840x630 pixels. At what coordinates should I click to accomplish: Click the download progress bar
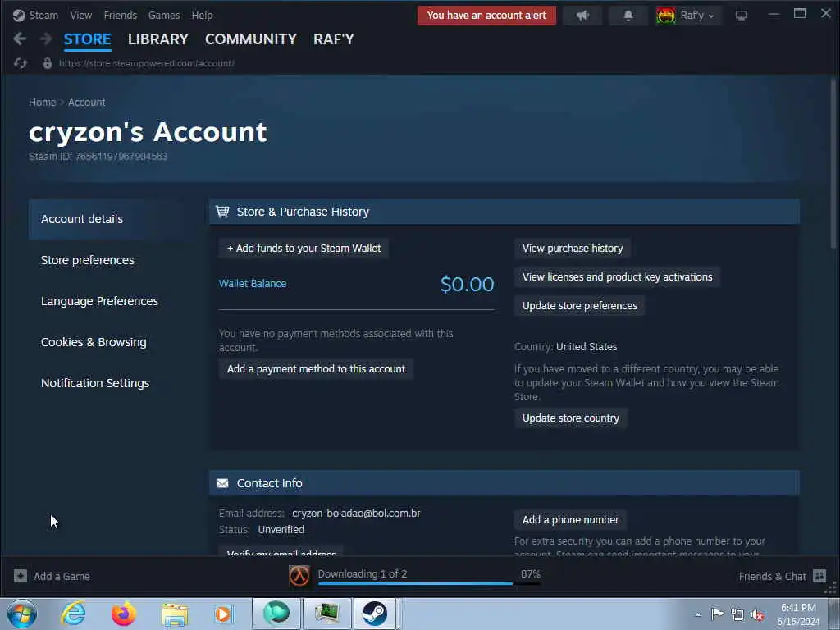tap(428, 584)
